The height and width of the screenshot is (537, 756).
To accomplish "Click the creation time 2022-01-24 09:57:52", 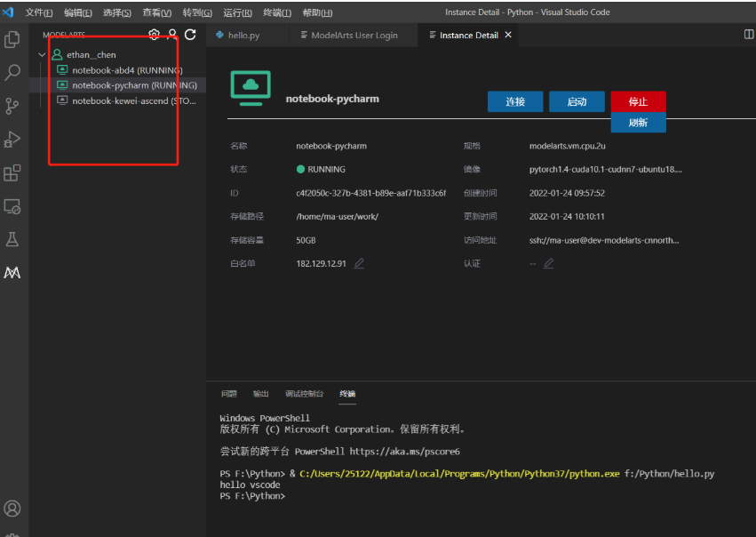I will pyautogui.click(x=567, y=193).
